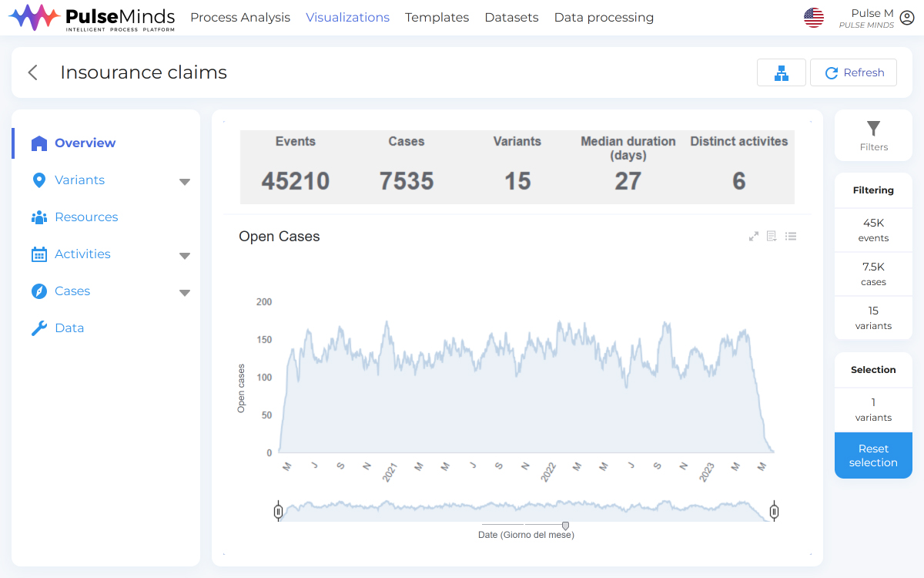
Task: Open the Templates menu item
Action: [437, 18]
